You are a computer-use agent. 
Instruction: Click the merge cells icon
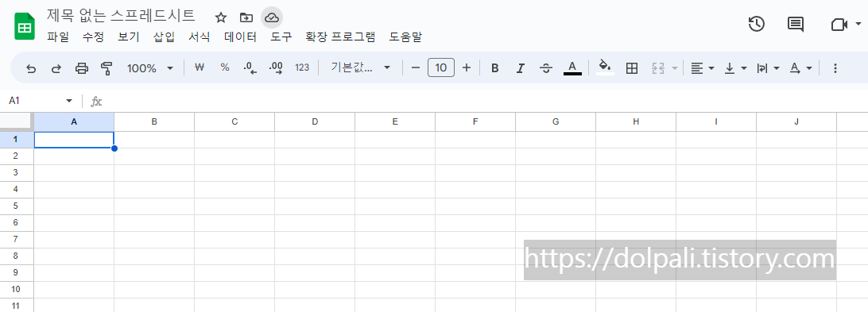pyautogui.click(x=657, y=68)
